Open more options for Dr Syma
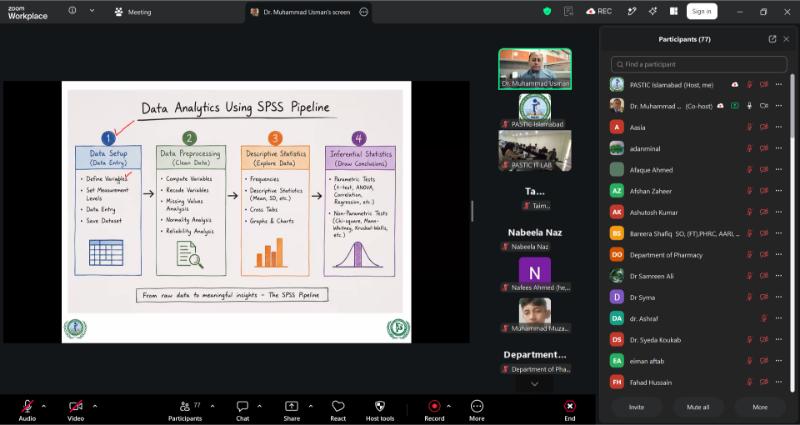Image resolution: width=800 pixels, height=425 pixels. tap(779, 297)
